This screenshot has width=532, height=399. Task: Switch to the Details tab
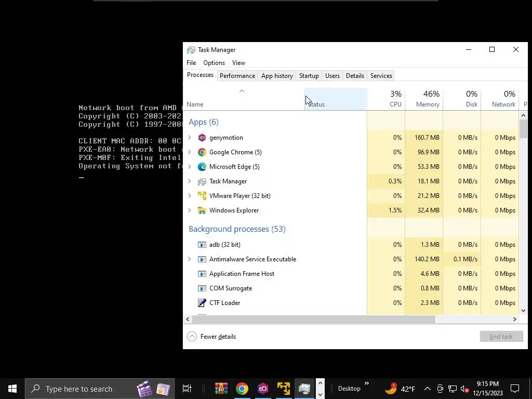click(355, 76)
